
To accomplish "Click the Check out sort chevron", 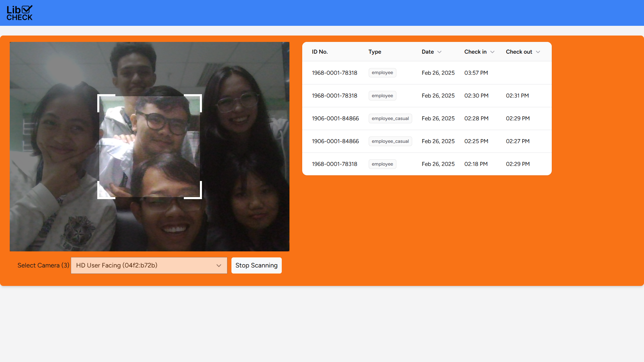I will pyautogui.click(x=538, y=52).
